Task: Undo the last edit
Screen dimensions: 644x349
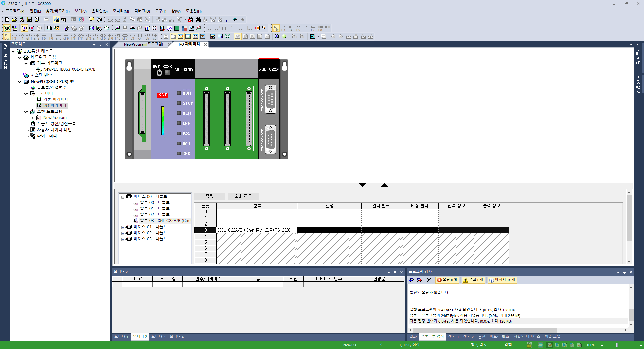Action: (110, 20)
